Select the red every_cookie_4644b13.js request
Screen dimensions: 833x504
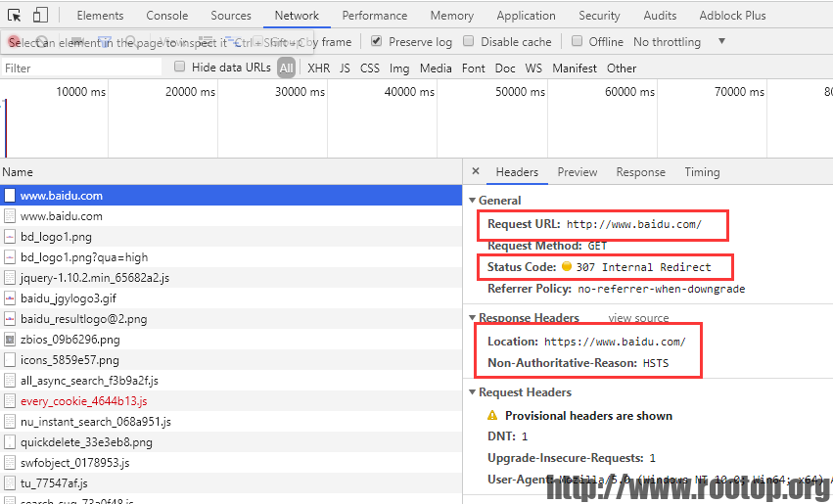click(x=231, y=401)
